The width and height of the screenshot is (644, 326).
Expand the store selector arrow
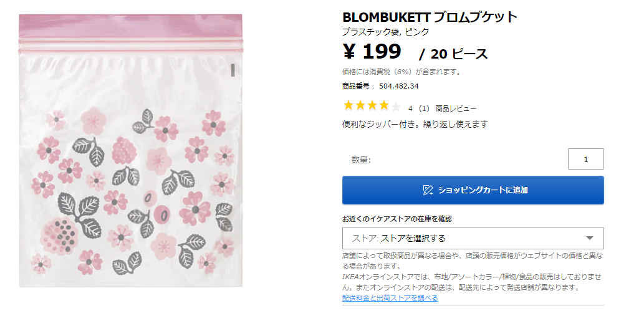pyautogui.click(x=590, y=238)
